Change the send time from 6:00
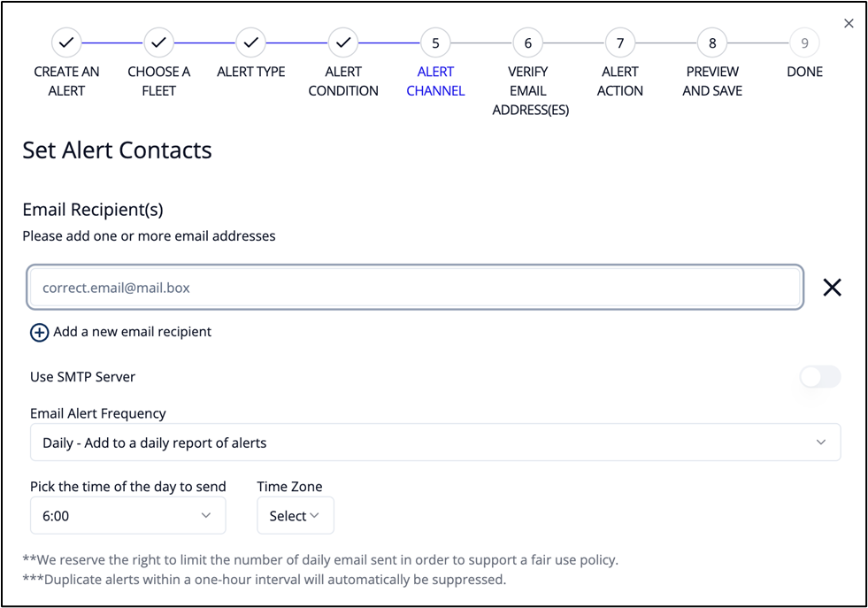The height and width of the screenshot is (608, 868). 127,515
